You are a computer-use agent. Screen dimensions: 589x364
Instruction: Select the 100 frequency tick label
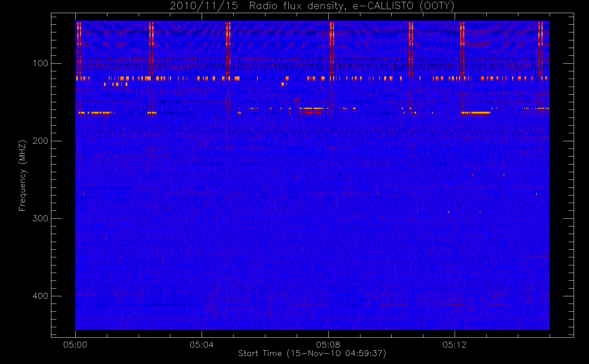pos(40,63)
